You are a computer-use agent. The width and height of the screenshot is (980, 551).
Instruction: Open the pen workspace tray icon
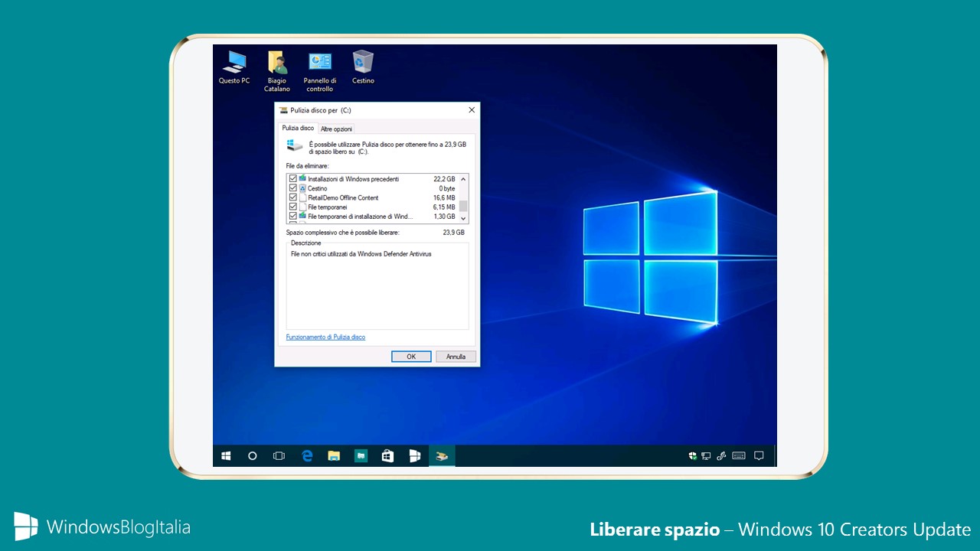tap(720, 456)
